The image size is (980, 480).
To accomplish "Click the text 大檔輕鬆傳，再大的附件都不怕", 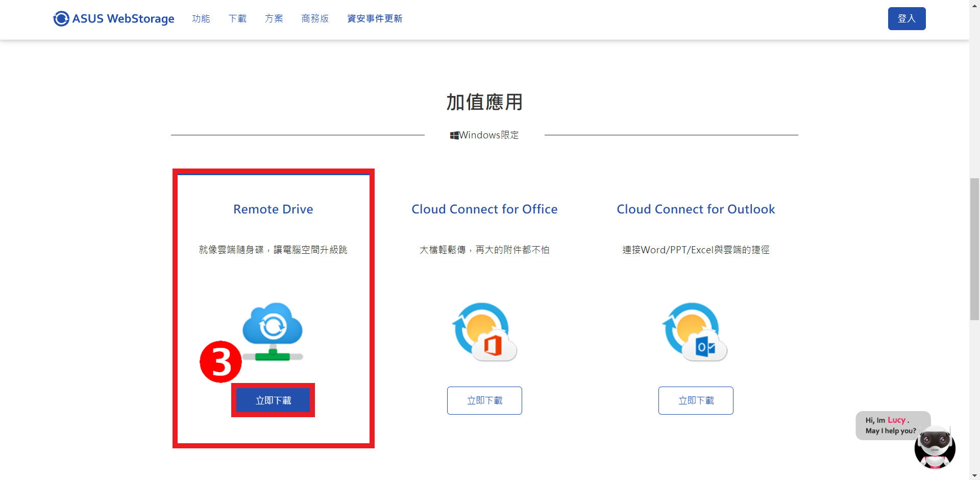I will [x=484, y=250].
